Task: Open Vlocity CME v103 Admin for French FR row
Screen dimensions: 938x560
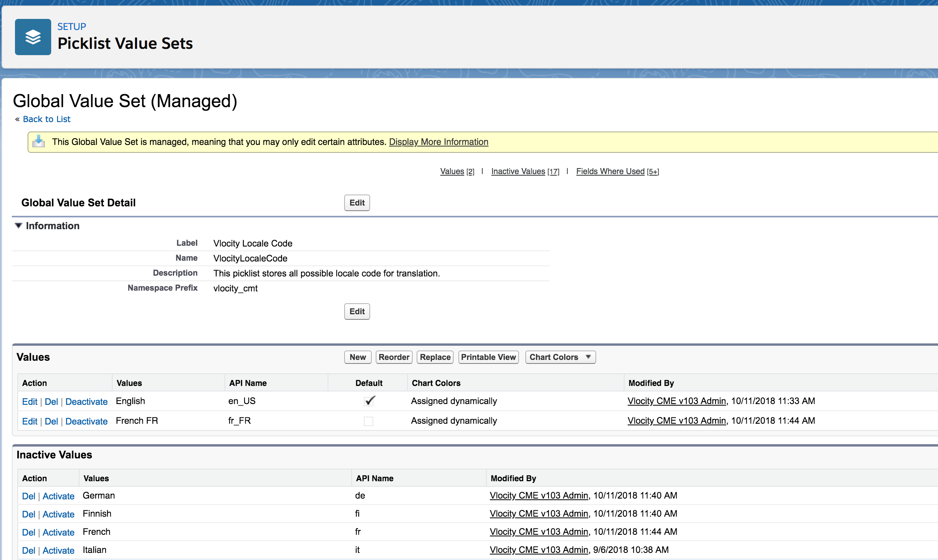Action: (677, 421)
